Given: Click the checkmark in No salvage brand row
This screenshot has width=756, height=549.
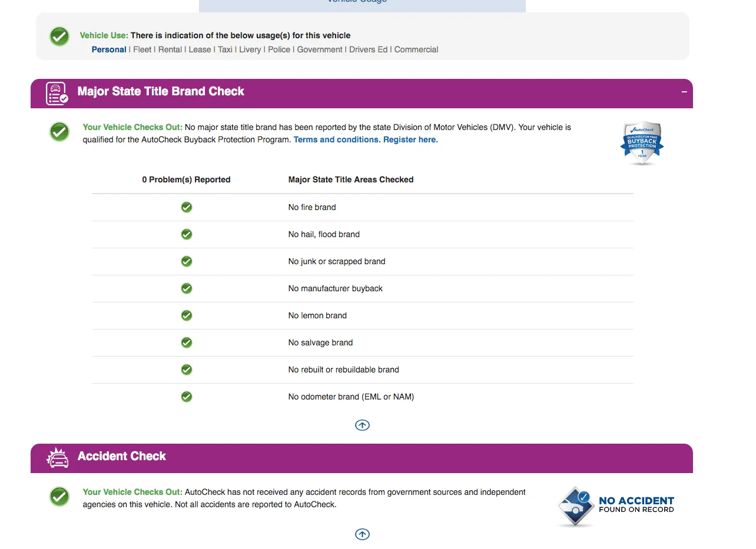Looking at the screenshot, I should point(187,342).
